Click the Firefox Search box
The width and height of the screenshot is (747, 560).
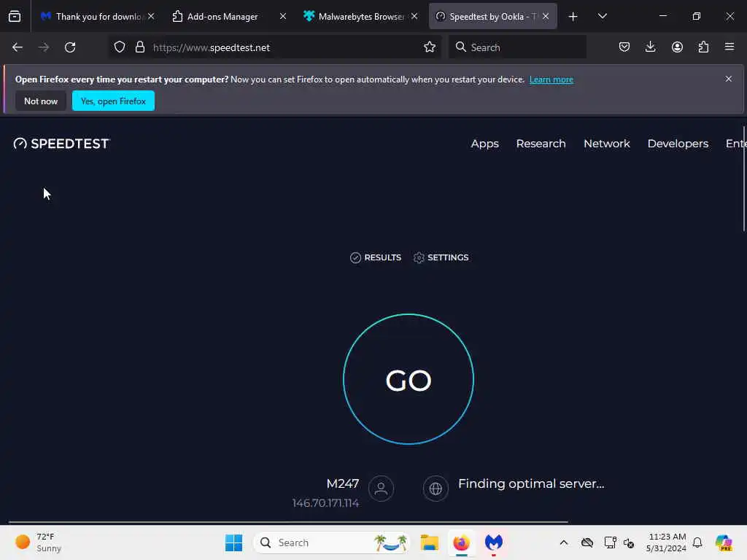(x=517, y=47)
